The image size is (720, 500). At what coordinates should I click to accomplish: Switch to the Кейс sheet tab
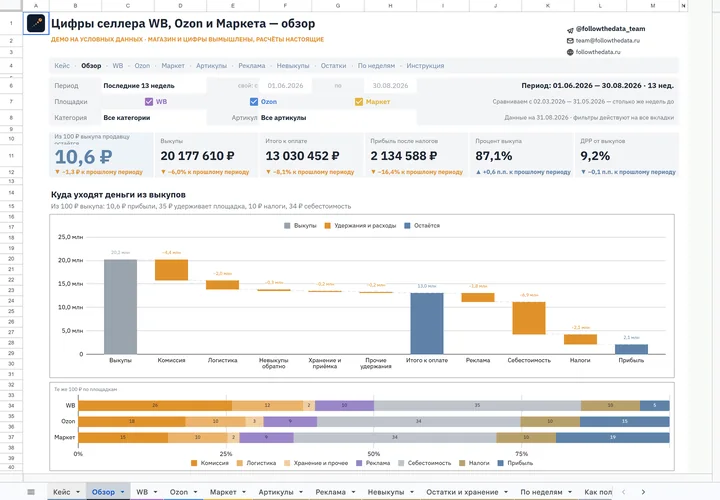(62, 492)
